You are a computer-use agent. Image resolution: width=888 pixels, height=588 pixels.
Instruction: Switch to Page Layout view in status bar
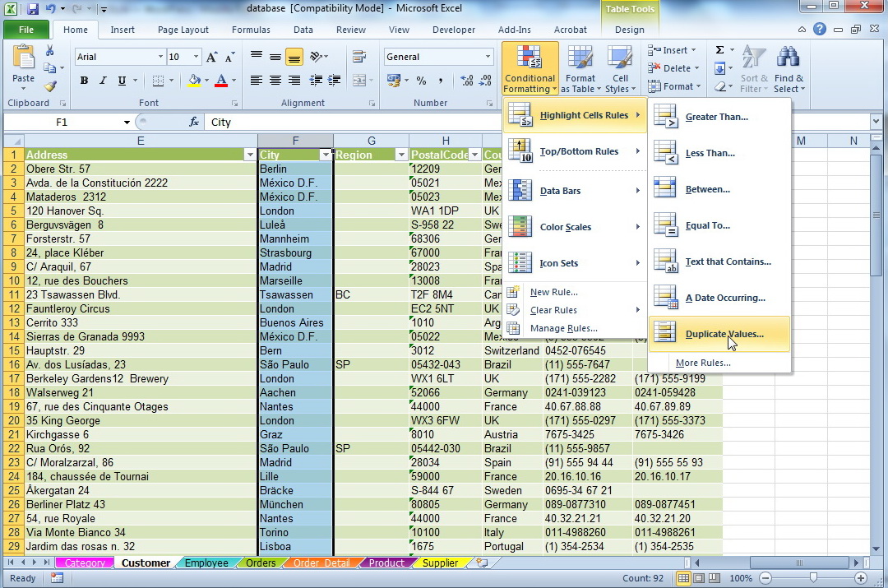tap(700, 578)
